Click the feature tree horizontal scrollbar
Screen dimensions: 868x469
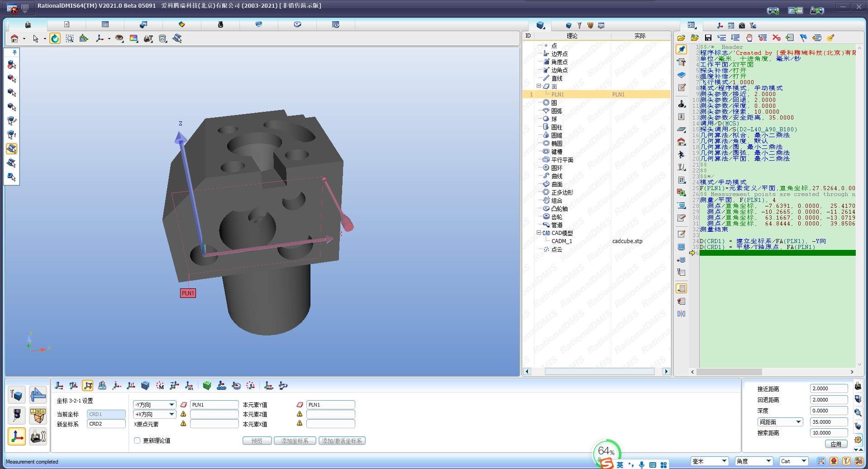tap(600, 372)
